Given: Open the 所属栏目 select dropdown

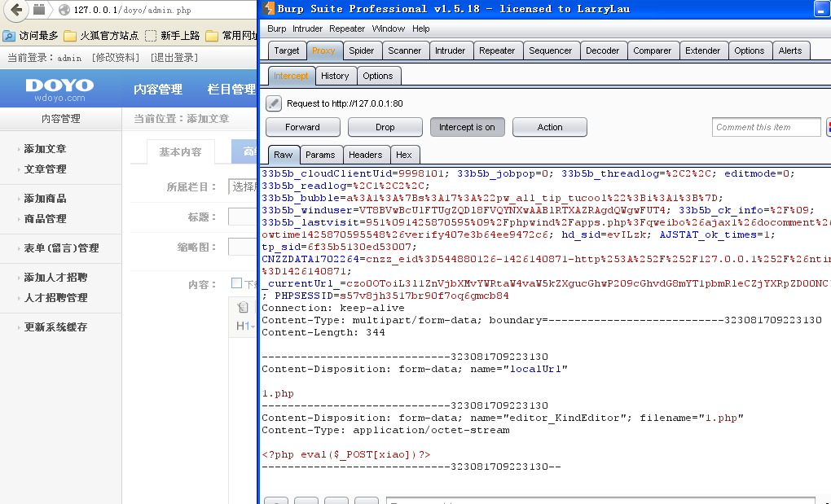Looking at the screenshot, I should point(243,186).
